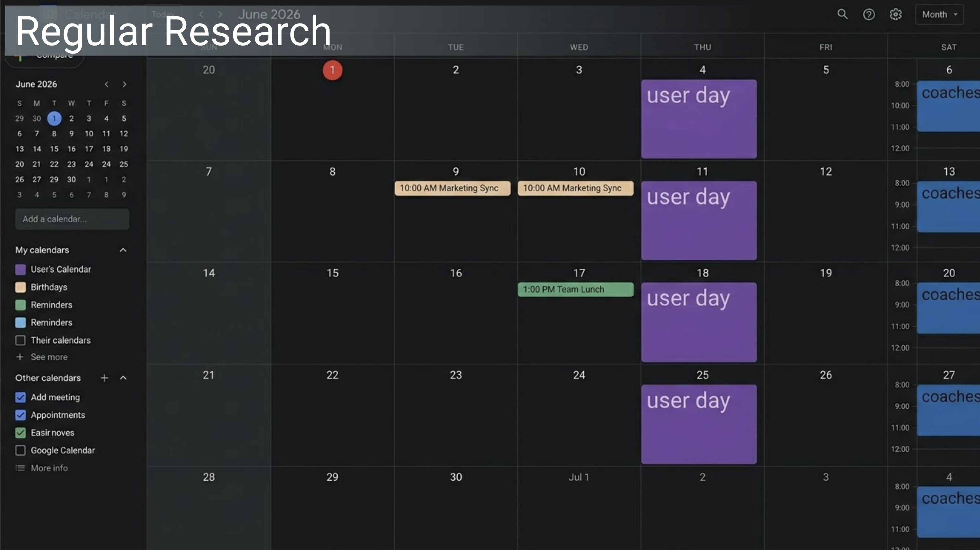Go to previous month in mini calendar
The height and width of the screenshot is (550, 980).
click(107, 84)
